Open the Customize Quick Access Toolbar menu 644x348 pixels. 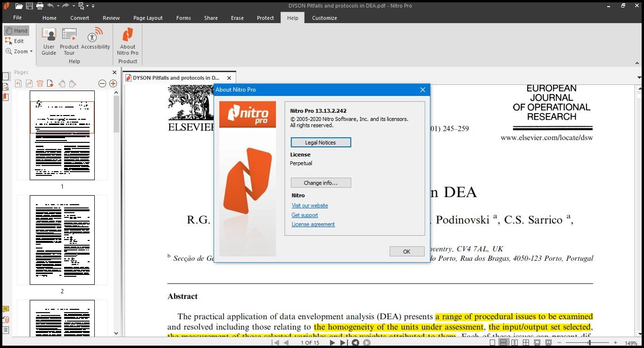click(x=93, y=6)
